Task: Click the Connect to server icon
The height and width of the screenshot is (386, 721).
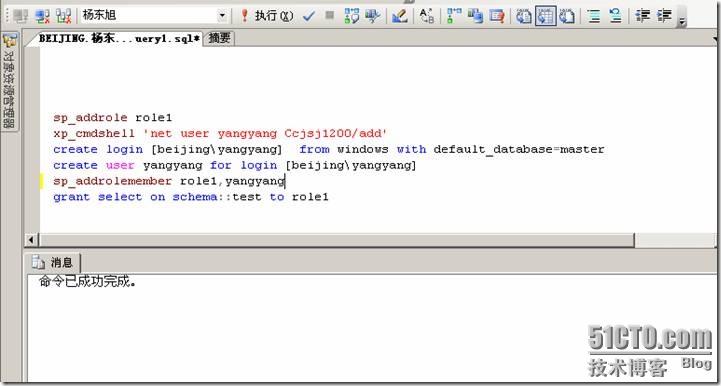Action: (22, 16)
